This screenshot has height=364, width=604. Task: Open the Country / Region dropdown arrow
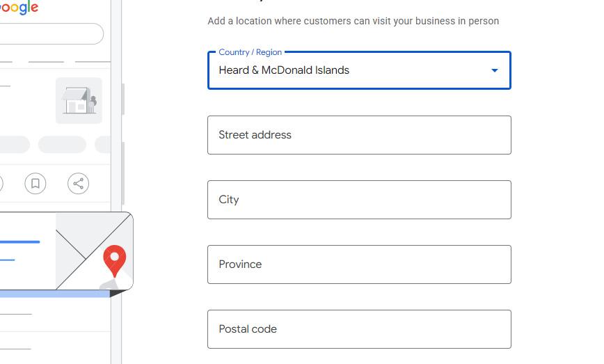click(x=495, y=70)
